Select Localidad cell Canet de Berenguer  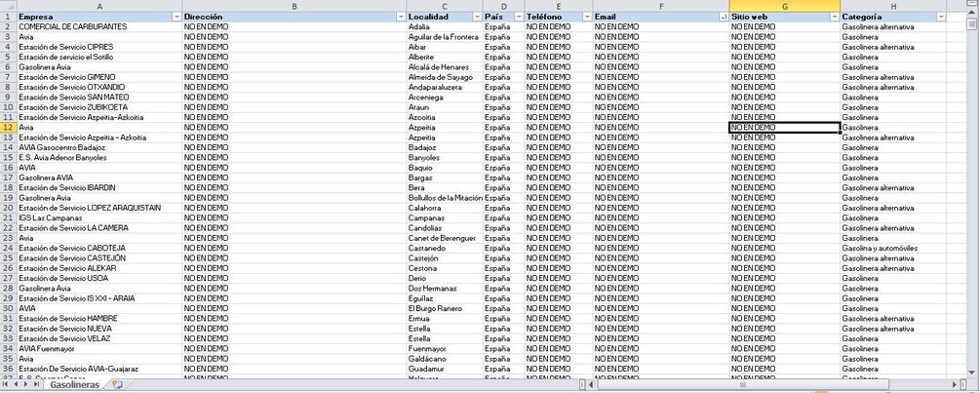pyautogui.click(x=445, y=238)
